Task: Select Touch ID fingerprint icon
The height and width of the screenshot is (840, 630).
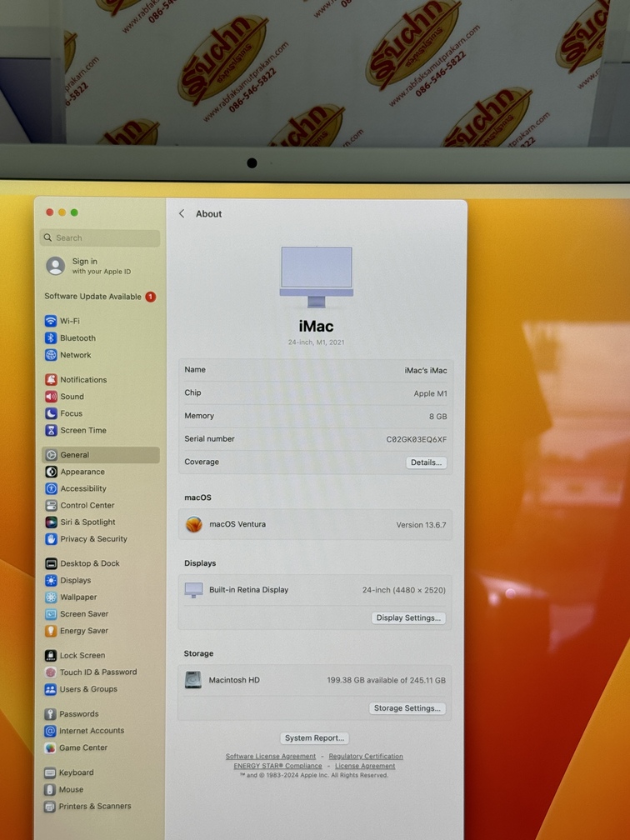Action: tap(50, 672)
